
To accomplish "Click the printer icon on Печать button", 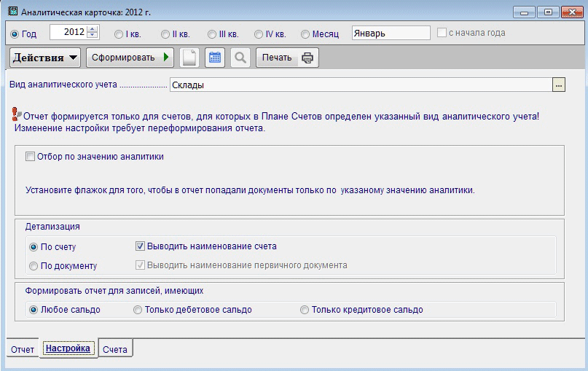I will click(x=307, y=58).
